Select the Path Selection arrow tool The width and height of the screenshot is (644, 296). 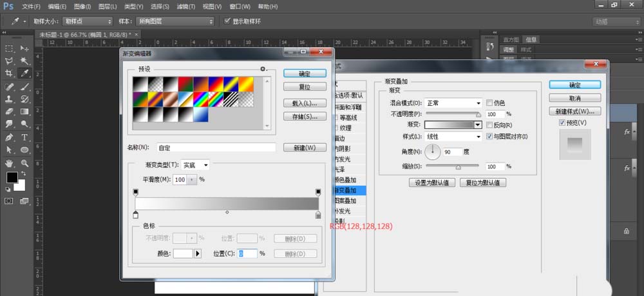(x=8, y=150)
